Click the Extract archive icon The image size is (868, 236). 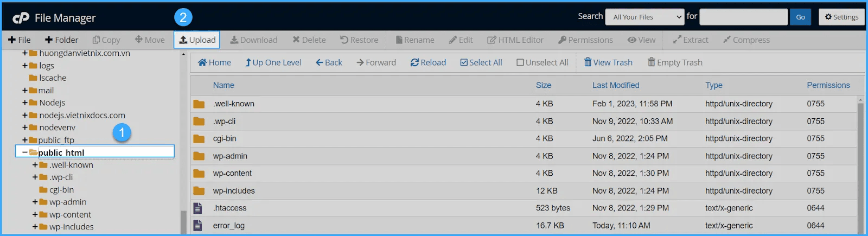(x=677, y=40)
